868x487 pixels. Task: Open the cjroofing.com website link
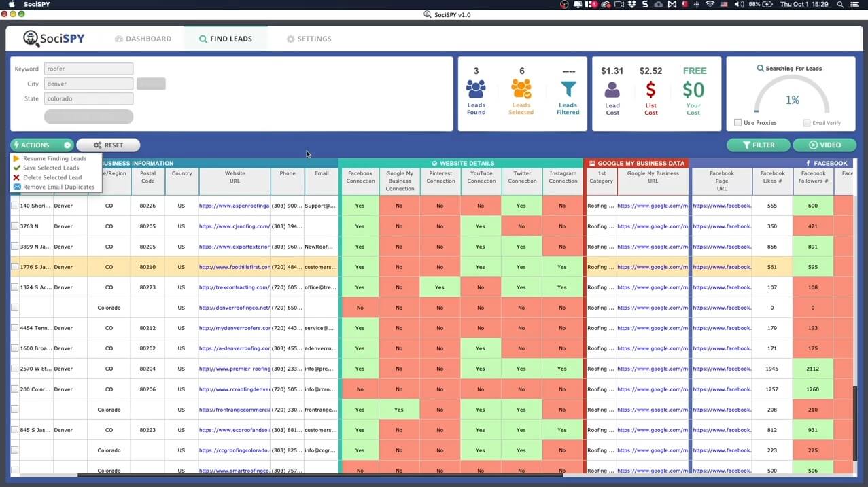coord(235,226)
